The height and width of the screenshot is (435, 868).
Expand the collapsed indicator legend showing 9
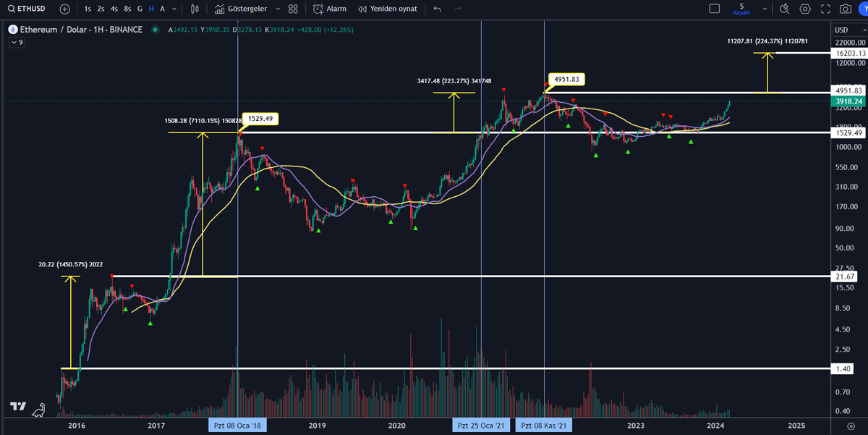(x=17, y=43)
